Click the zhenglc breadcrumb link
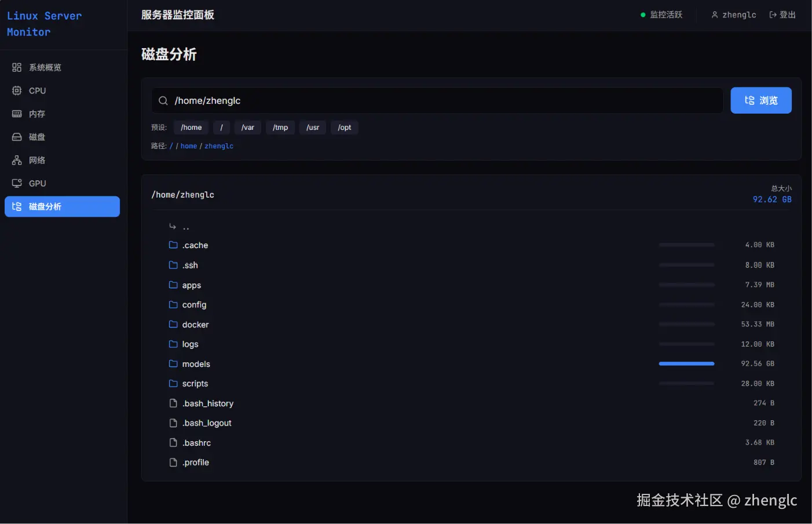812x524 pixels. point(219,146)
